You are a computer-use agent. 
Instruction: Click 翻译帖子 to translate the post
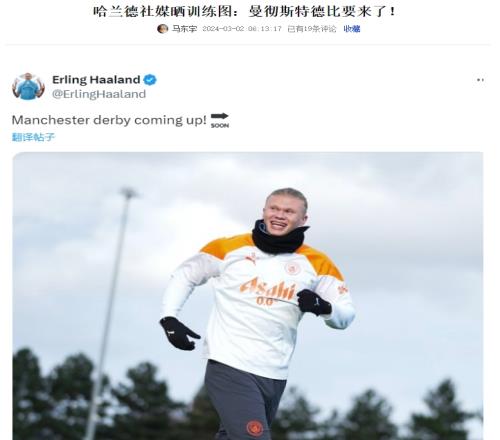click(x=33, y=137)
